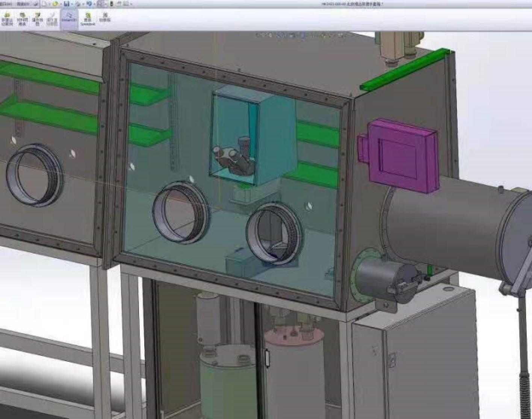
Task: Click the highlighted active ribbon tool button
Action: [x=69, y=18]
